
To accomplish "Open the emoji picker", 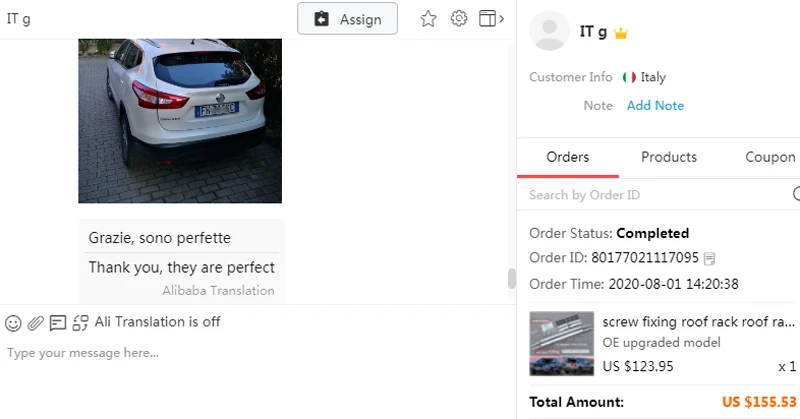I will [13, 323].
